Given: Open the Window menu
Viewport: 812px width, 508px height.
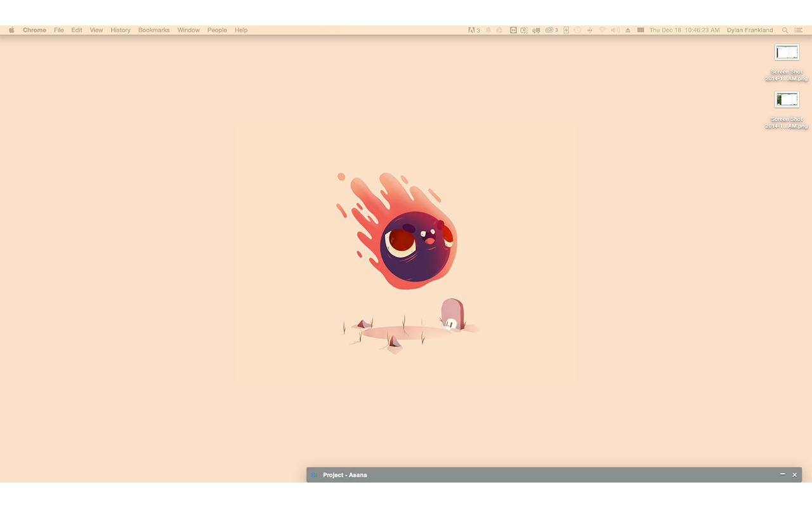Looking at the screenshot, I should [188, 30].
